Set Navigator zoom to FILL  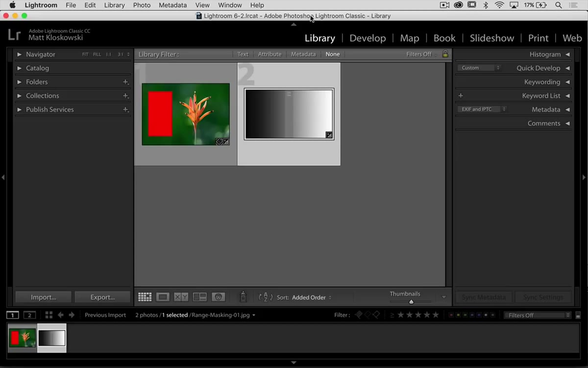tap(97, 54)
